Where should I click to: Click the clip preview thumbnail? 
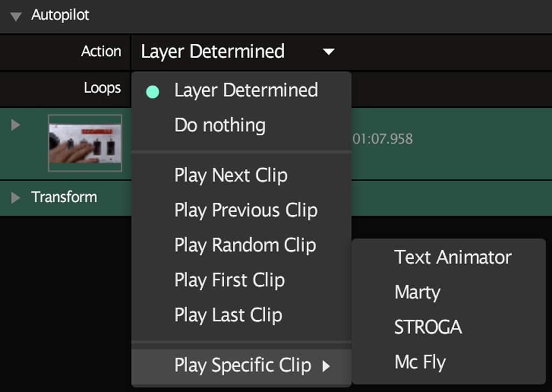click(85, 143)
